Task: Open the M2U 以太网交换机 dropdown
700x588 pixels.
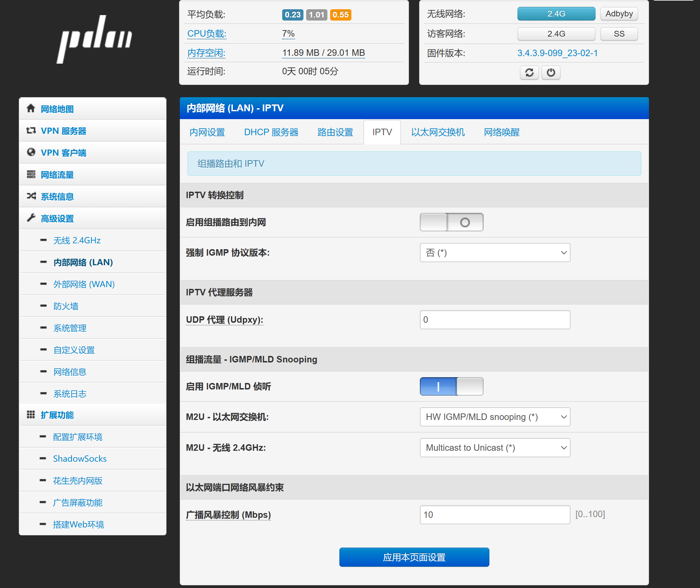Action: pyautogui.click(x=495, y=417)
